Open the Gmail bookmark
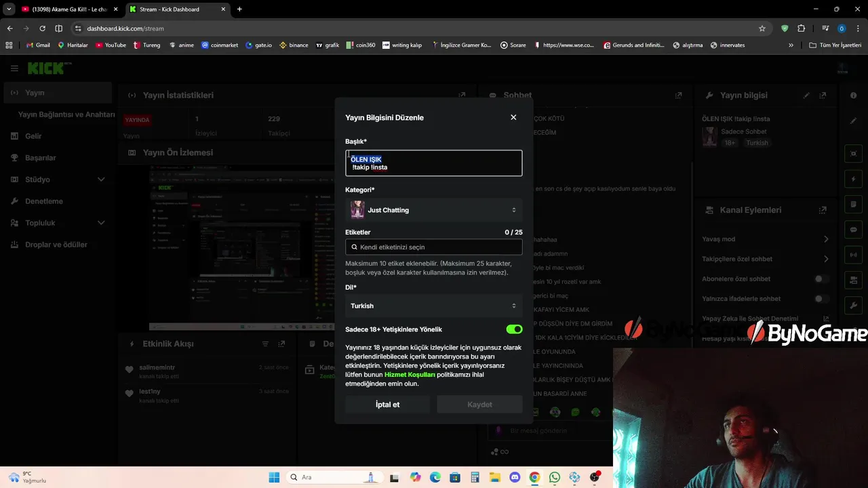Screen dimensions: 868x488 click(38, 45)
